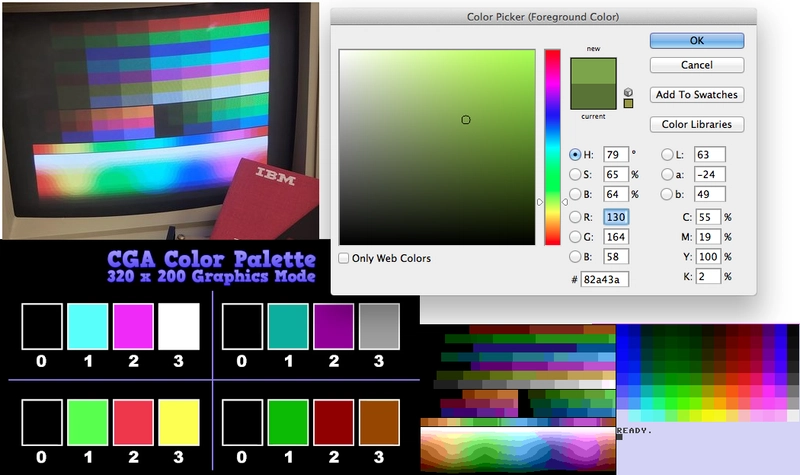
Task: Click the not-web-safe cube warning icon
Action: pyautogui.click(x=628, y=92)
